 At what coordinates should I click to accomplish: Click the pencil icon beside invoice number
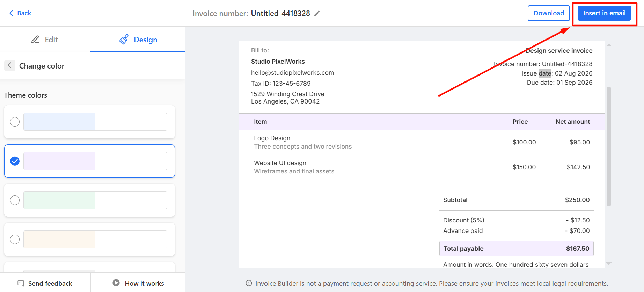point(317,13)
